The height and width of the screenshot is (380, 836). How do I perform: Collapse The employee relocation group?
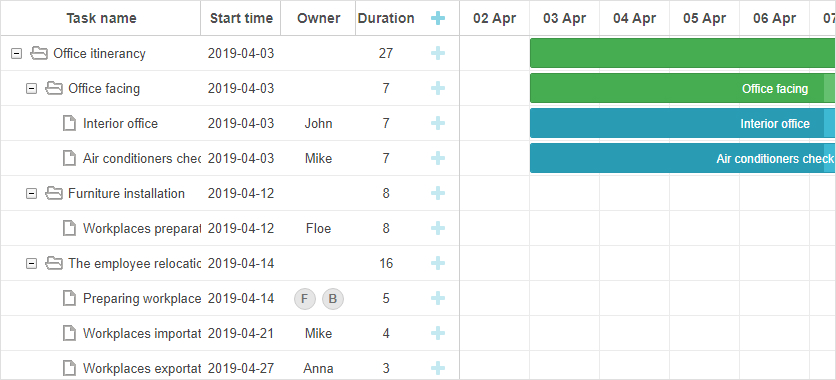32,263
